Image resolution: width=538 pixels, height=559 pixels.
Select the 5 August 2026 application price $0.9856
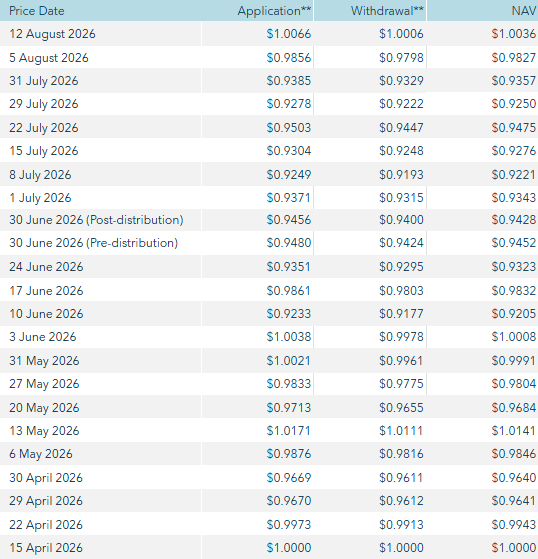coord(289,57)
